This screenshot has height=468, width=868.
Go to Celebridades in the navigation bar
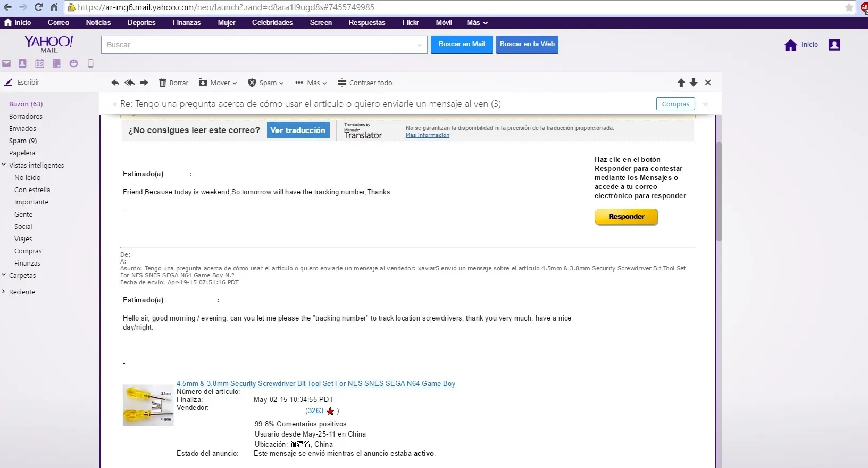tap(272, 22)
